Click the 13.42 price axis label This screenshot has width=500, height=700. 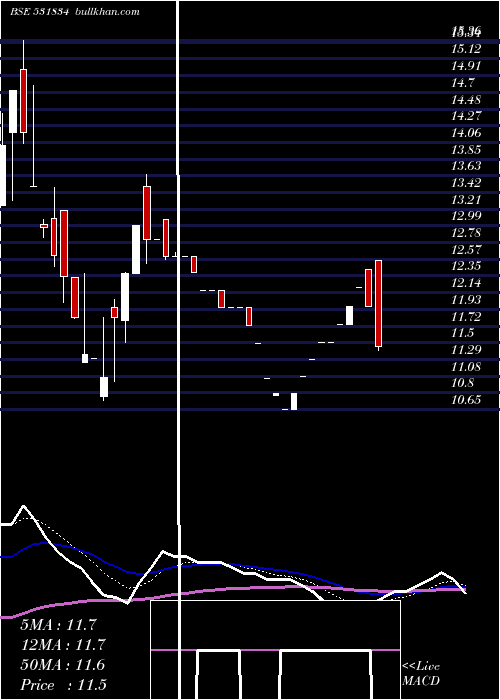(x=466, y=183)
